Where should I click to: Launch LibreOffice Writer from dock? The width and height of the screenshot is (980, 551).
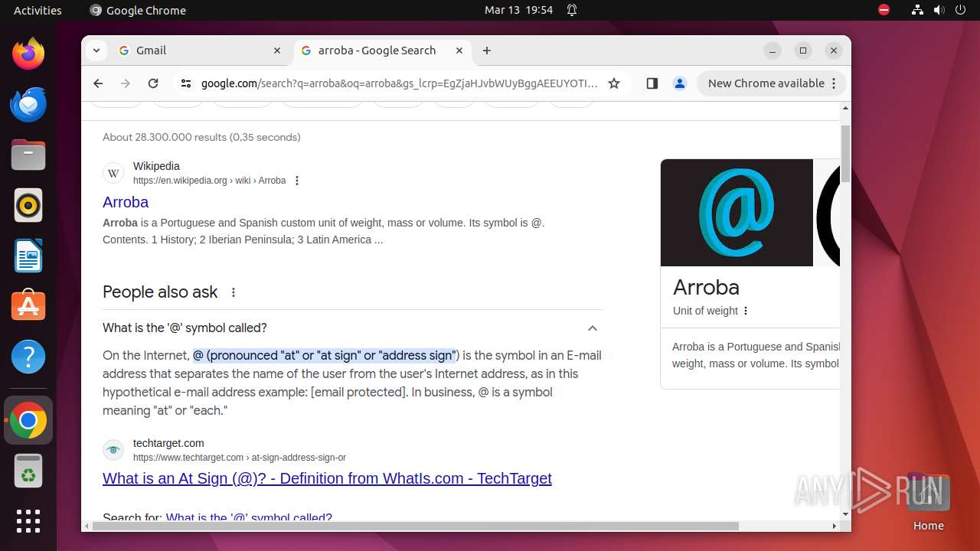28,256
